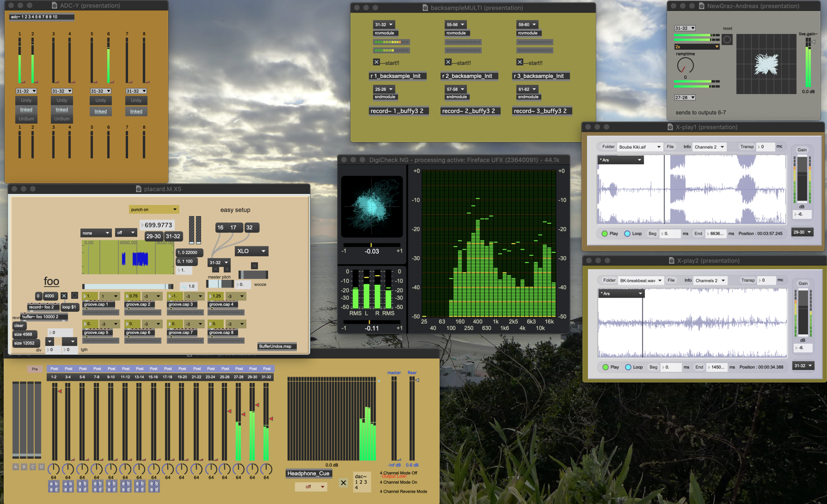Viewport: 827px width, 504px height.
Task: Click the record~ 1_buffy3 2 message box
Action: coord(399,110)
